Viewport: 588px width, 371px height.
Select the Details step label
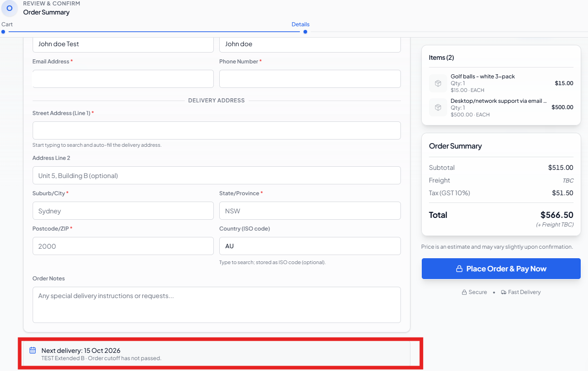pos(300,24)
